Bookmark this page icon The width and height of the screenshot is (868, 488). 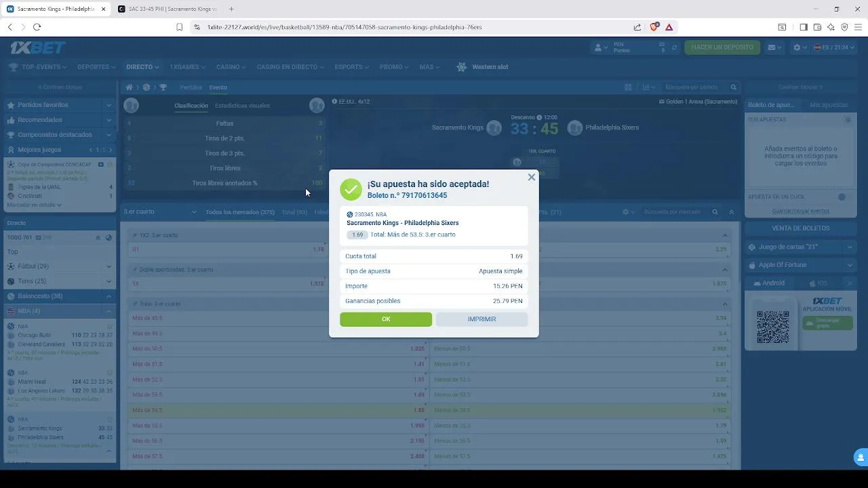[179, 27]
